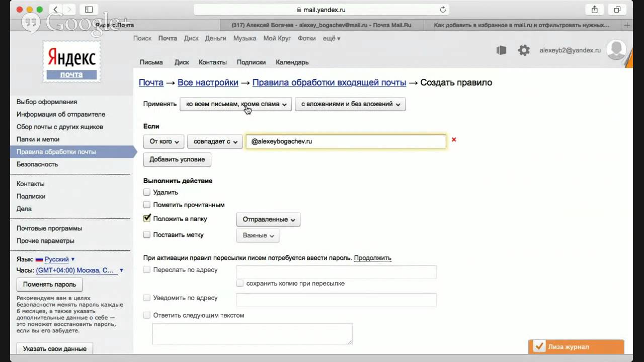Expand the ещё menu in top bar
The image size is (644, 362).
pos(332,38)
